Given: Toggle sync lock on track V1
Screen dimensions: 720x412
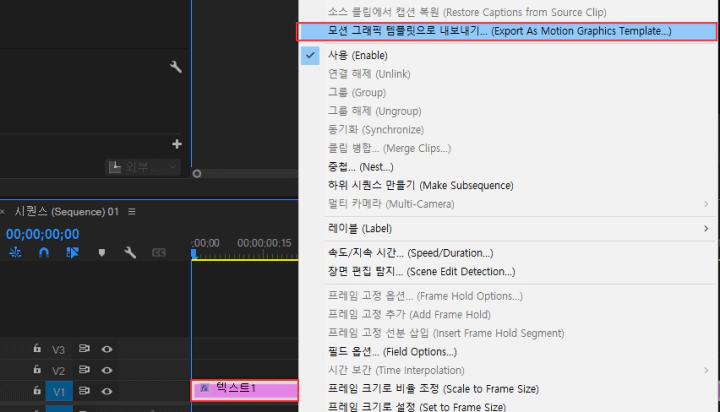Looking at the screenshot, I should 84,390.
